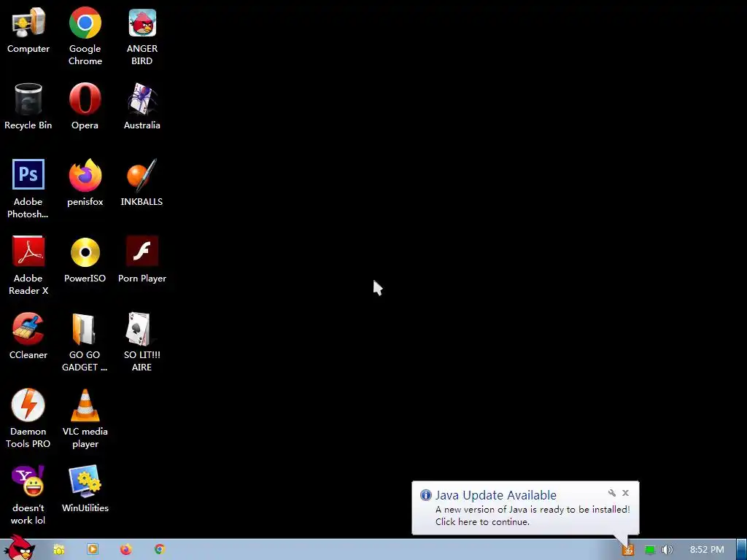Select the Firefox icon on the desktop
The width and height of the screenshot is (747, 560).
(85, 183)
